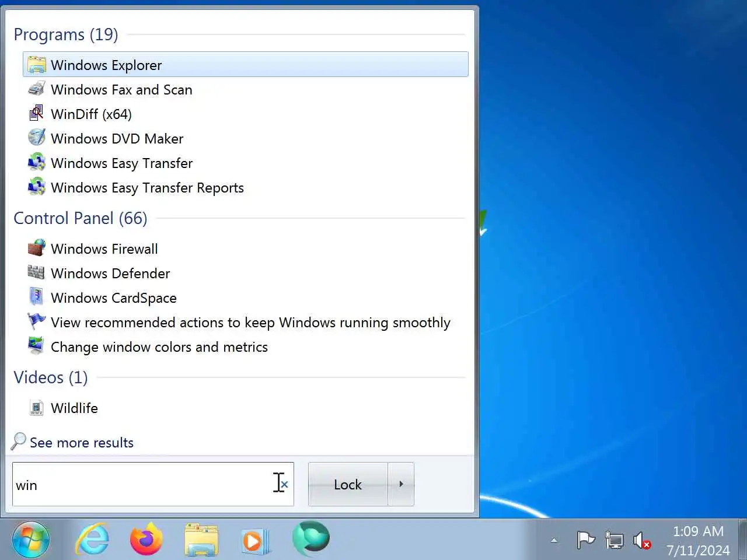Click the muted speaker volume tray icon

[x=642, y=541]
